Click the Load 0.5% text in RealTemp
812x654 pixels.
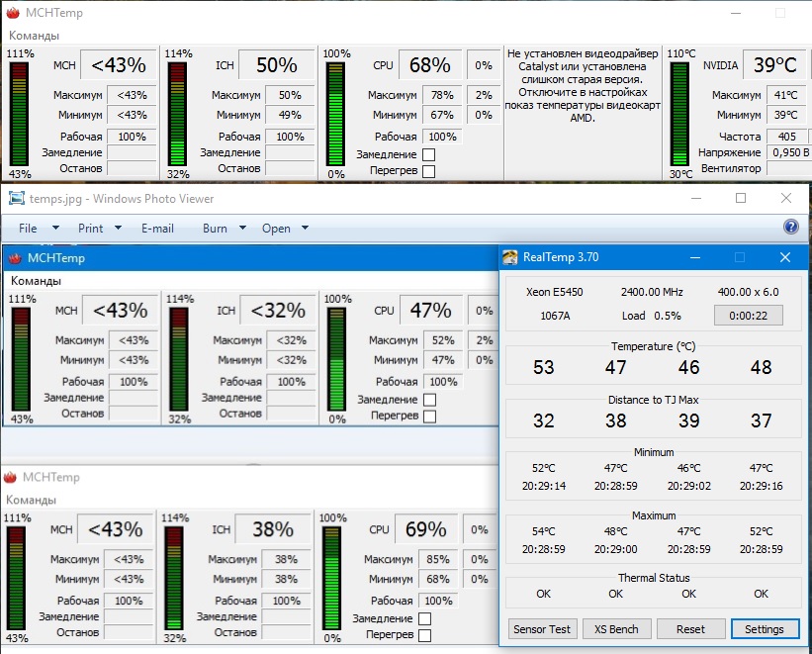[x=652, y=316]
